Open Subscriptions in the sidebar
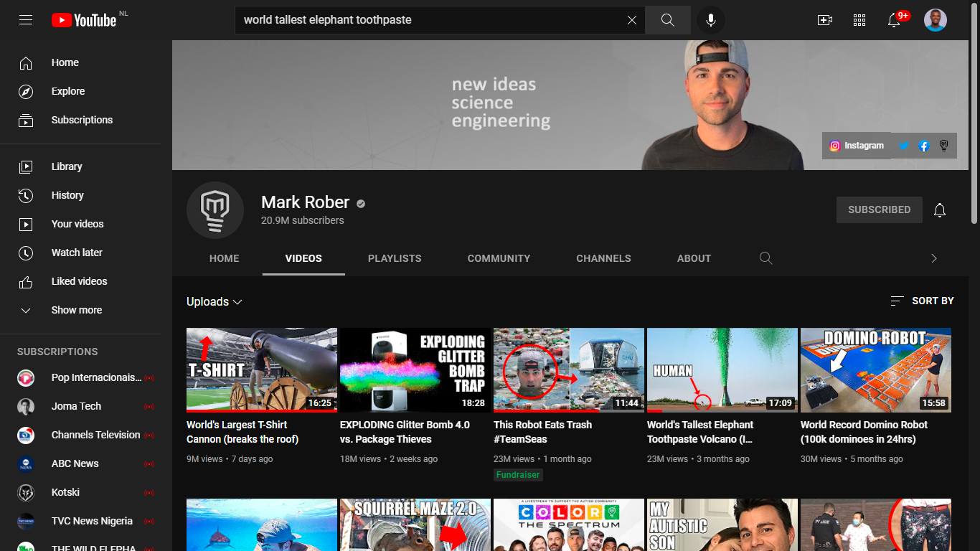 (80, 120)
